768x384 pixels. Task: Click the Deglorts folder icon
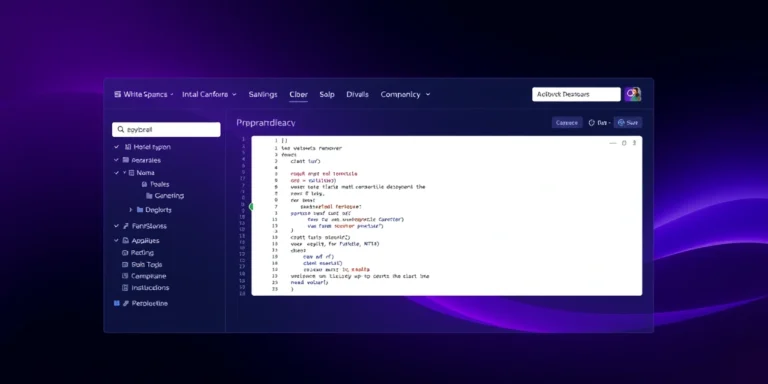point(140,210)
